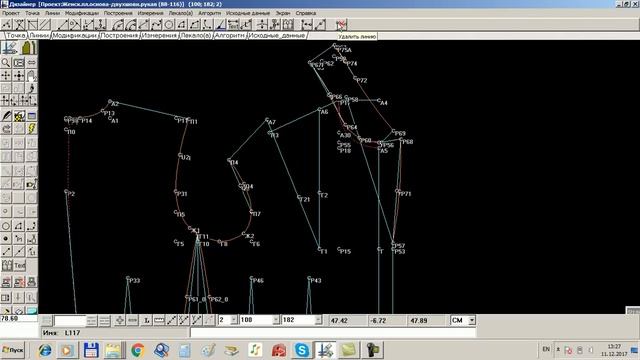Click the Text frame icon in top toolbar

pyautogui.click(x=233, y=25)
